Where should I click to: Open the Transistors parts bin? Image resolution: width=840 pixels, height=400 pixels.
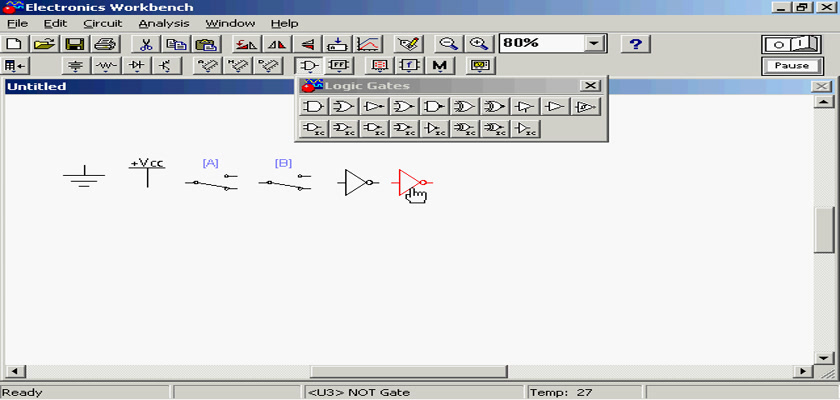pyautogui.click(x=167, y=66)
